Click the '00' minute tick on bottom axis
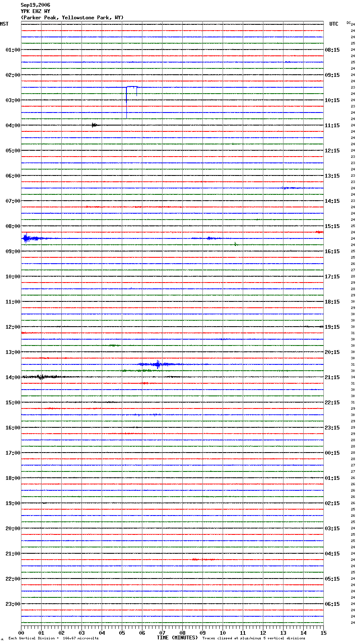Image resolution: width=357 pixels, height=644 pixels. [21, 633]
